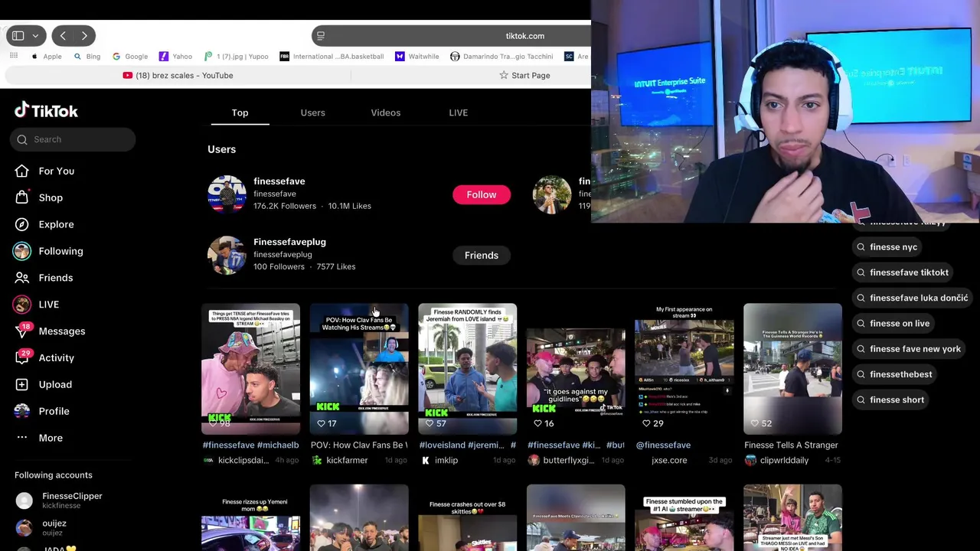The width and height of the screenshot is (980, 551).
Task: Open the Apple bookmark
Action: (x=46, y=56)
